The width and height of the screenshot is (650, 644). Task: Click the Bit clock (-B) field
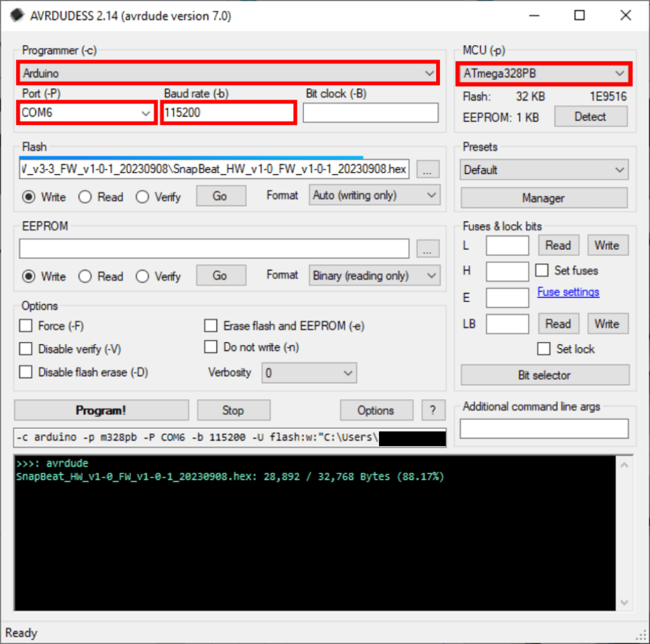[370, 113]
